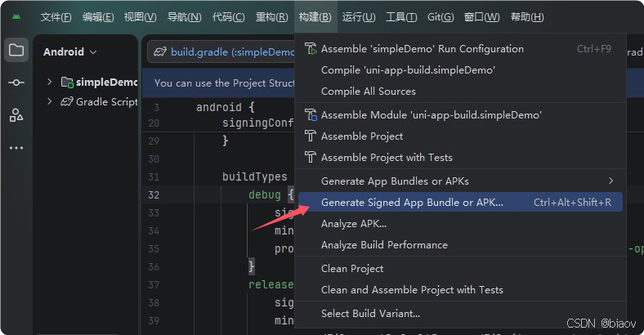Click the build.gradle tab Gradle icon

tap(159, 51)
